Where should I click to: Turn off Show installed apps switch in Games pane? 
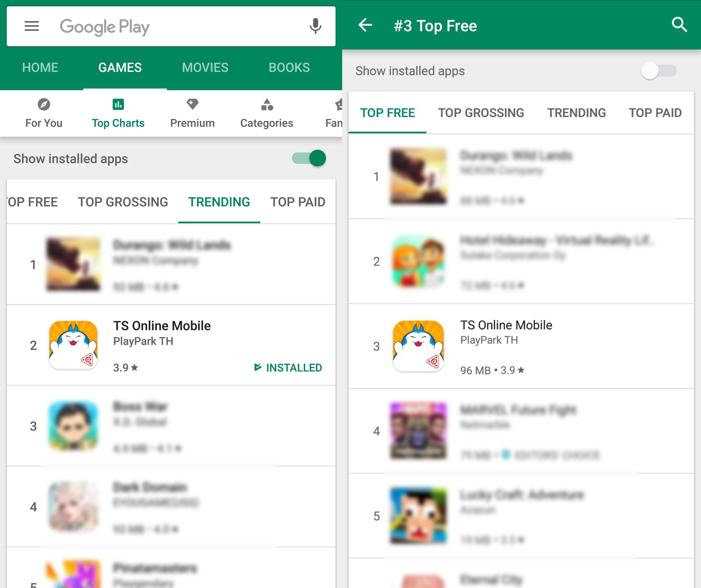309,158
